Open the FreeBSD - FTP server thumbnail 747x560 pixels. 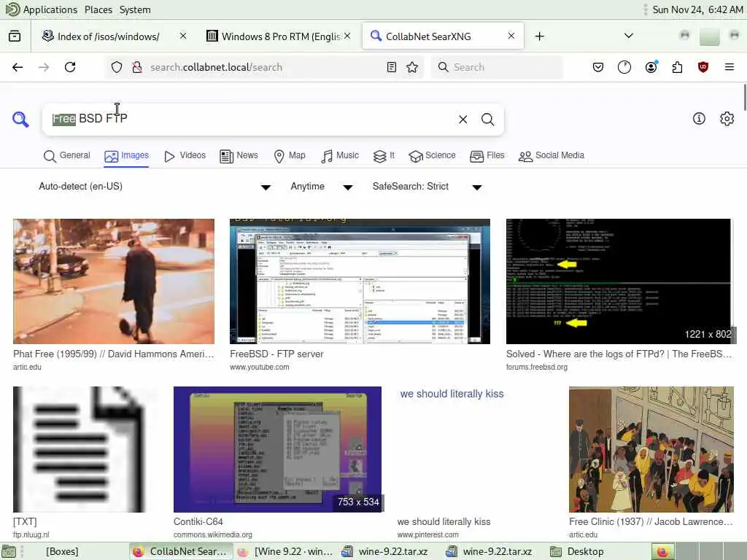pos(360,281)
